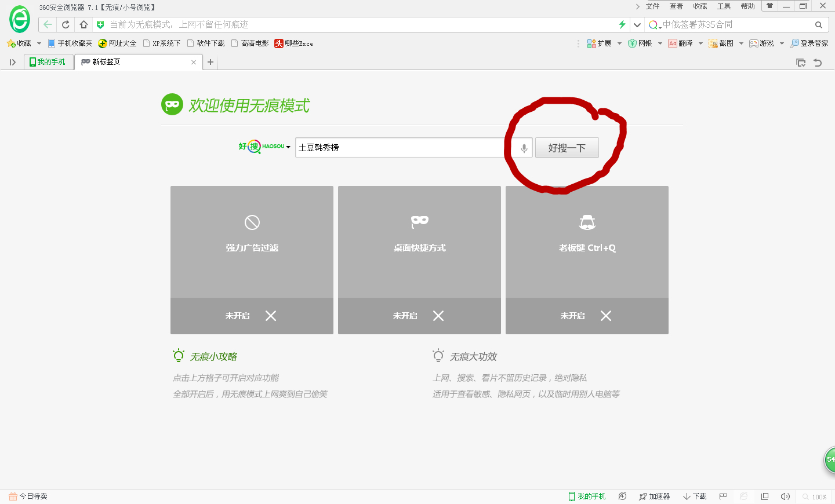The height and width of the screenshot is (504, 835).
Task: Open 今日特卖 in the status bar
Action: coord(28,496)
